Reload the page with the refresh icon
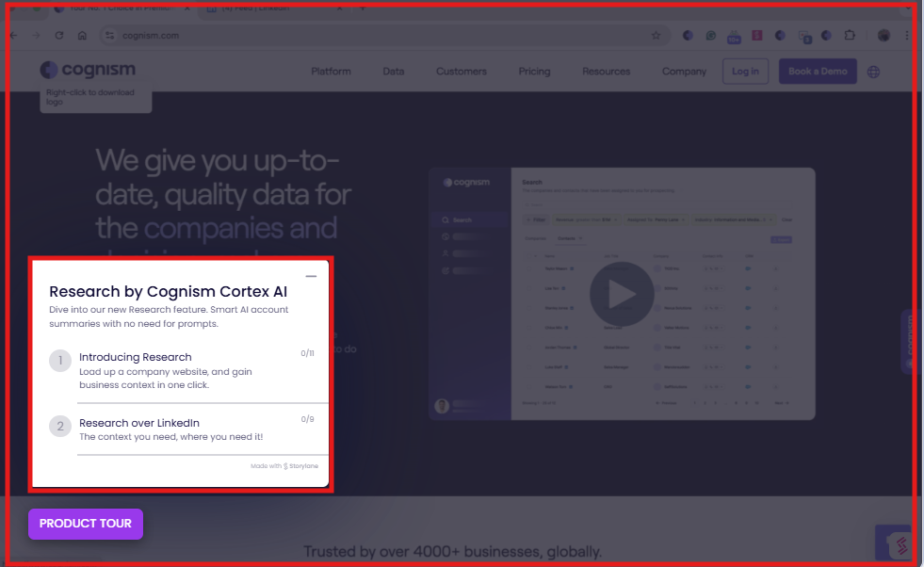Viewport: 924px width, 567px height. tap(58, 35)
